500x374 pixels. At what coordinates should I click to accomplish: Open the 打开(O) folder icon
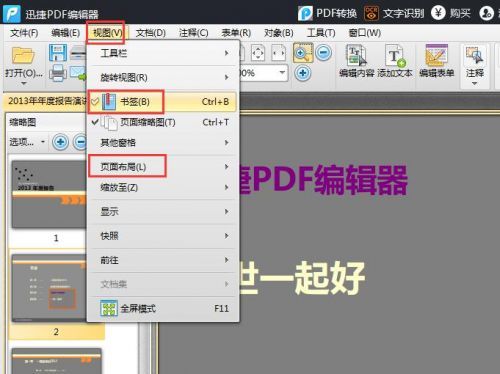pyautogui.click(x=23, y=55)
